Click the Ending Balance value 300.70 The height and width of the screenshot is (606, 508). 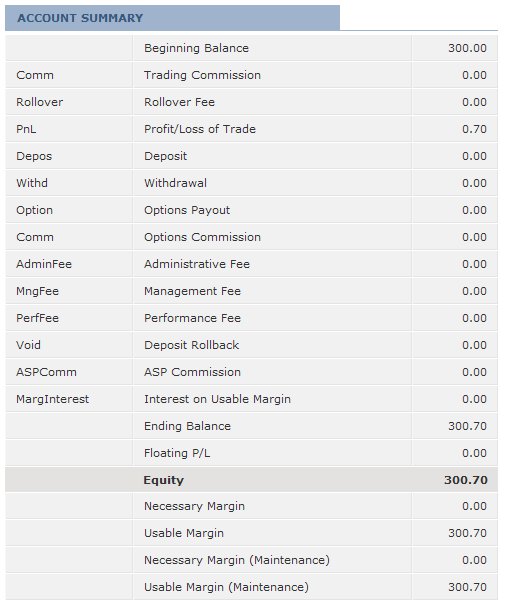coord(467,426)
